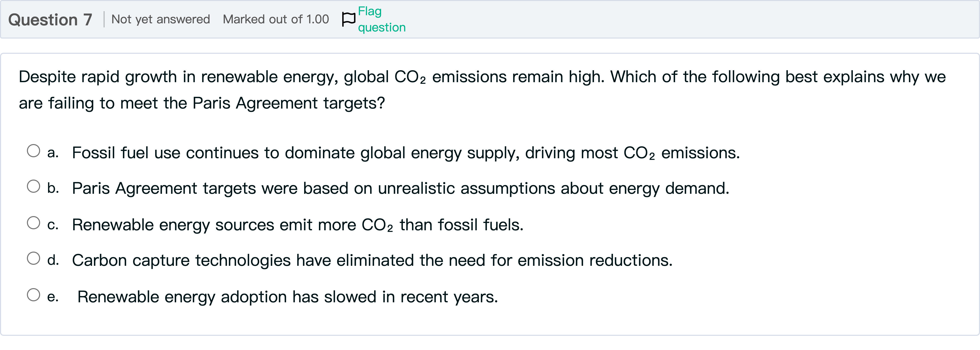Screen dimensions: 980x350
Task: Select radio button for option a
Action: tap(34, 151)
